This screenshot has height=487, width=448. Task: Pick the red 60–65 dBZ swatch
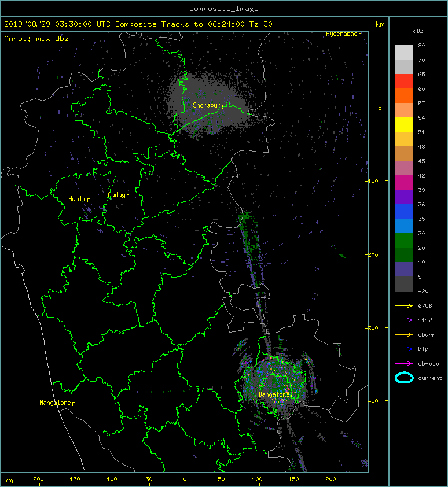coord(404,82)
